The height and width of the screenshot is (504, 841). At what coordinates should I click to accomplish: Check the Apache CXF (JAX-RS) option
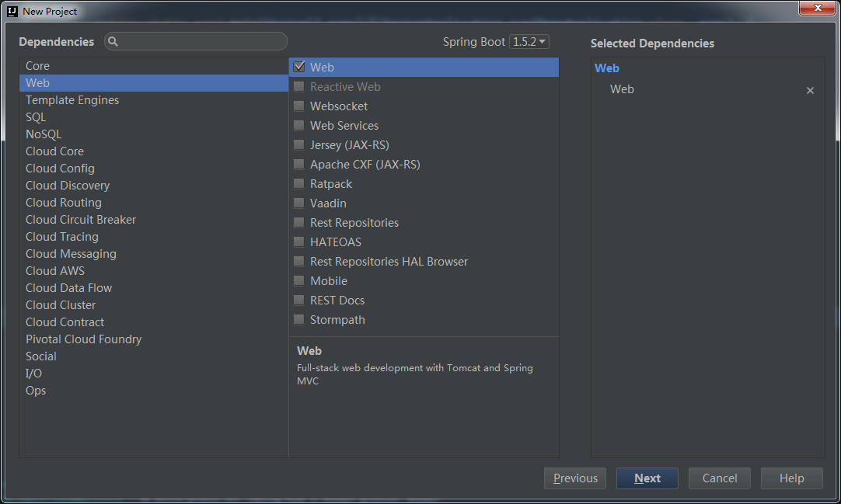(x=299, y=164)
